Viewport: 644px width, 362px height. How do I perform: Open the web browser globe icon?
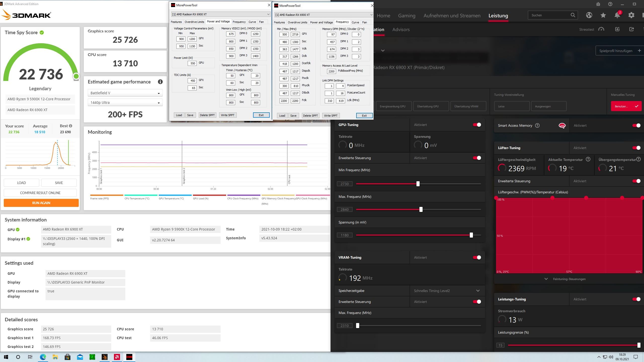click(589, 15)
